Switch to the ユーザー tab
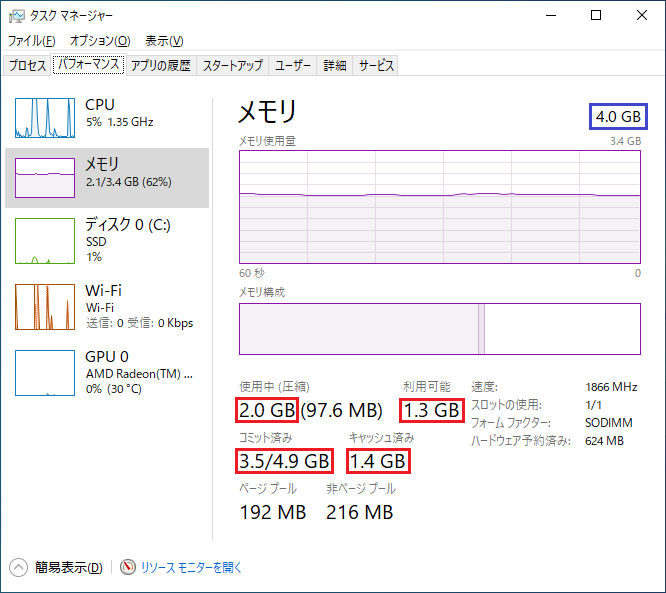This screenshot has width=666, height=593. coord(293,65)
